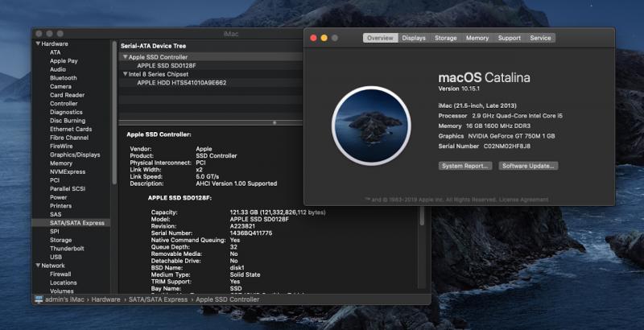Select Graphics/Displays in the sidebar
The width and height of the screenshot is (644, 330).
75,155
